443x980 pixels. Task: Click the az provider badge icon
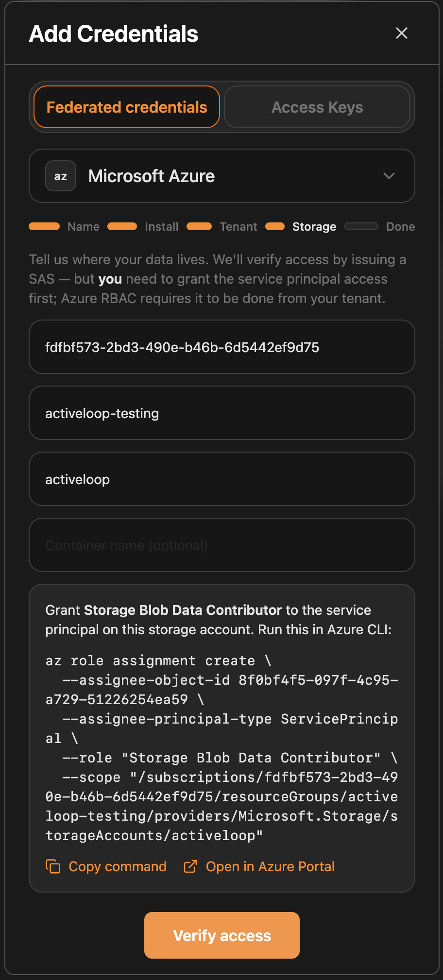pyautogui.click(x=61, y=176)
